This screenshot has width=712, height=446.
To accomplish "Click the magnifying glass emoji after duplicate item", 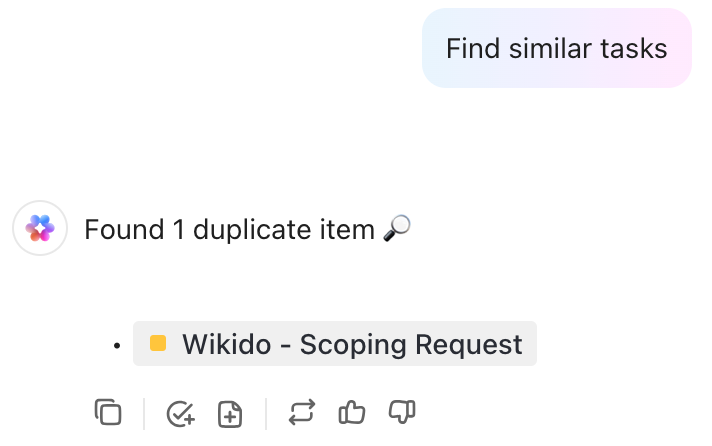I will tap(397, 228).
